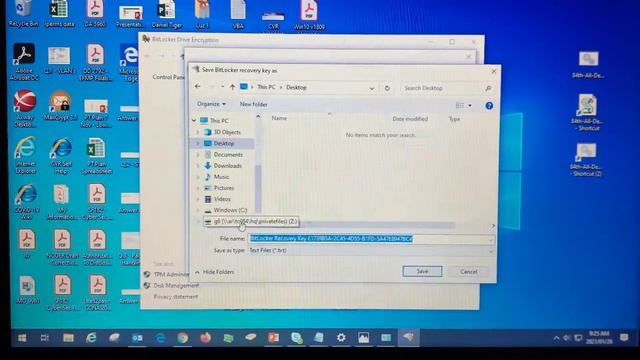Image resolution: width=640 pixels, height=360 pixels.
Task: Select Desktop in the navigation tree
Action: [223, 143]
